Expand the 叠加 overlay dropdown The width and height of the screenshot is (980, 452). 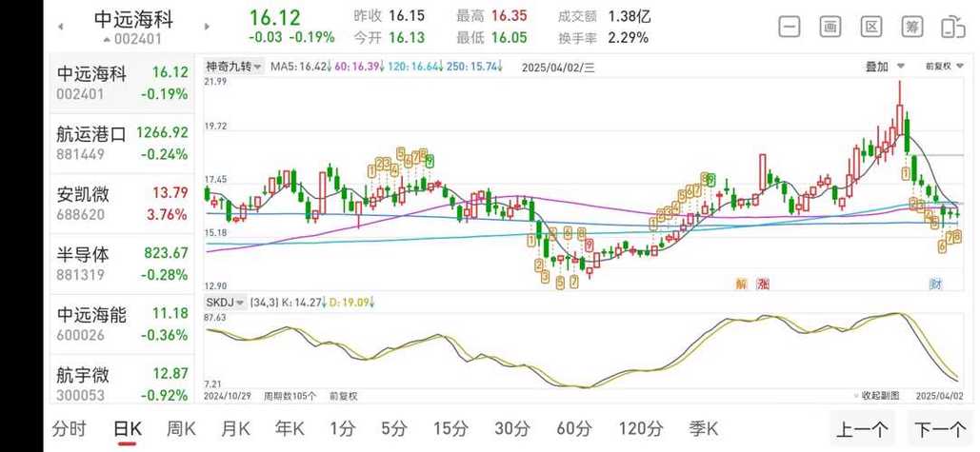coord(882,67)
